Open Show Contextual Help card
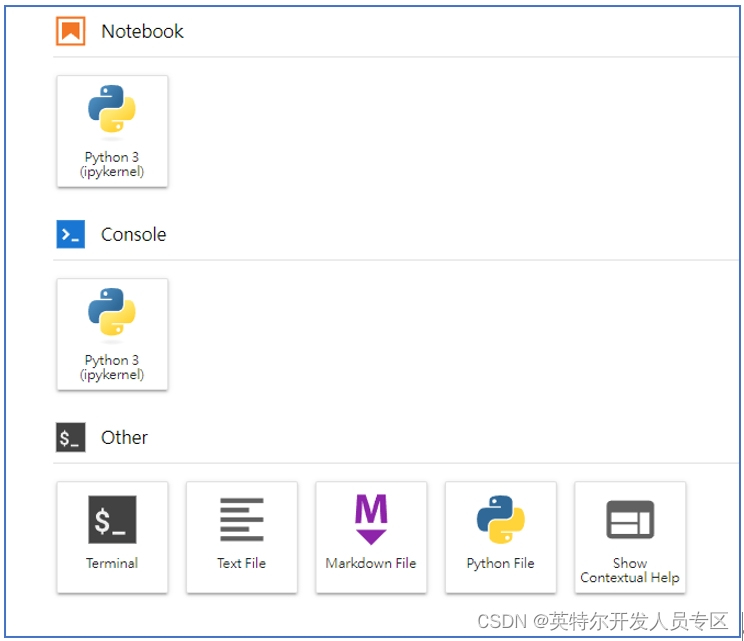The image size is (744, 641). pos(630,537)
